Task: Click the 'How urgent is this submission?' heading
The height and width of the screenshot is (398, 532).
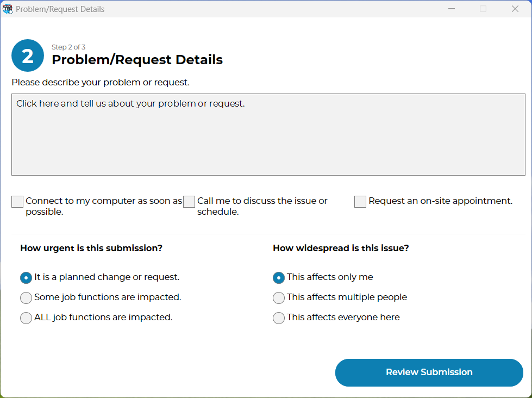Action: (91, 248)
